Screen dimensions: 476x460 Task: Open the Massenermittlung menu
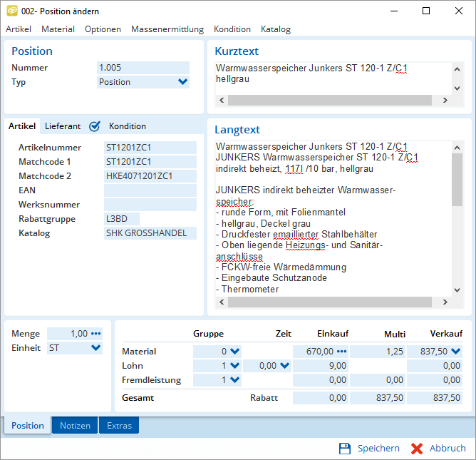point(167,29)
